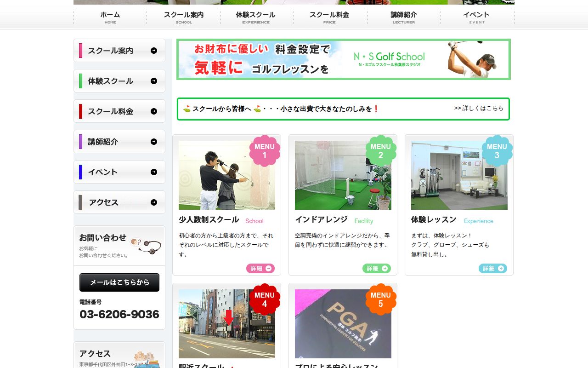The height and width of the screenshot is (368, 588).
Task: Open the golf swing lesson photo thumbnail
Action: click(227, 175)
